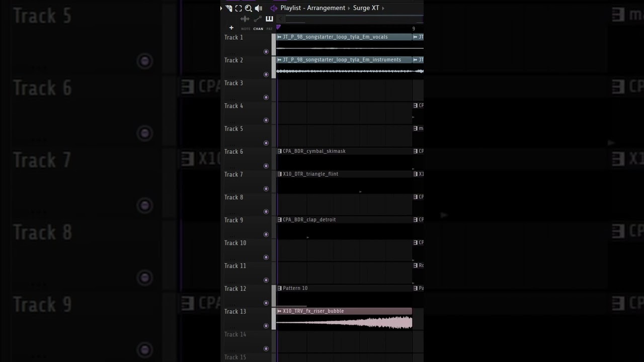The width and height of the screenshot is (644, 362).
Task: Select the Track 3 header label
Action: (233, 83)
